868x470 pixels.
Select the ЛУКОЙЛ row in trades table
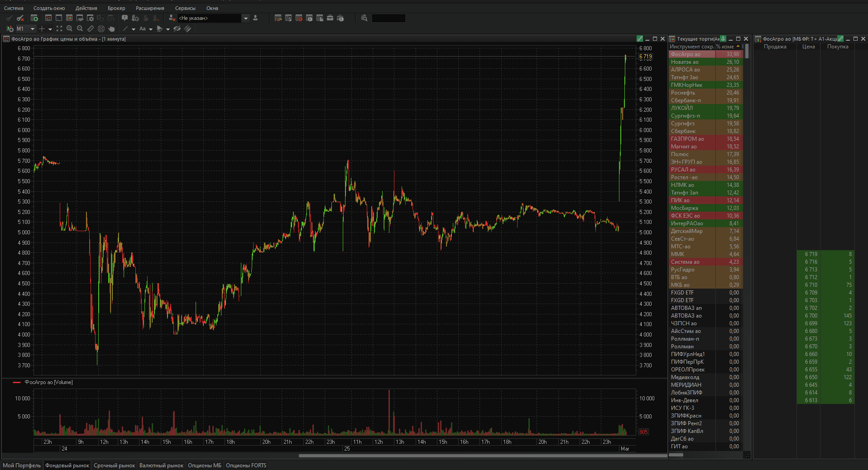click(x=705, y=108)
